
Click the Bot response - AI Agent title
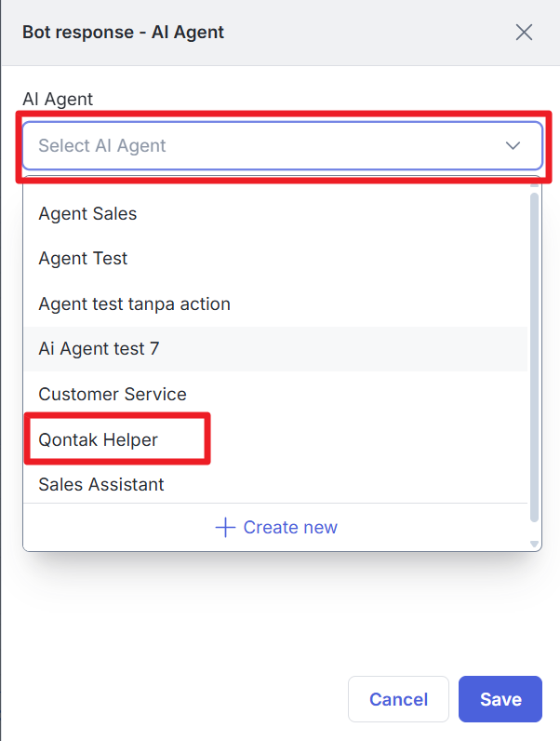pyautogui.click(x=123, y=33)
